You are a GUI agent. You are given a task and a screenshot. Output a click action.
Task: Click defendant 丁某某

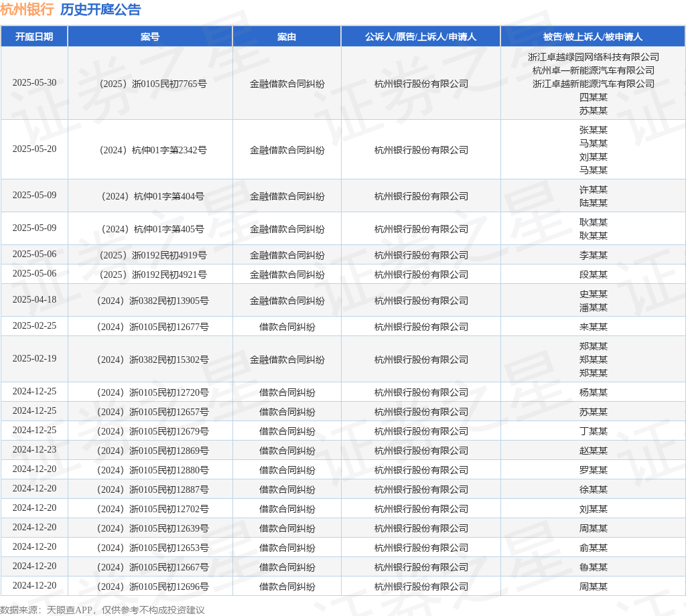594,431
